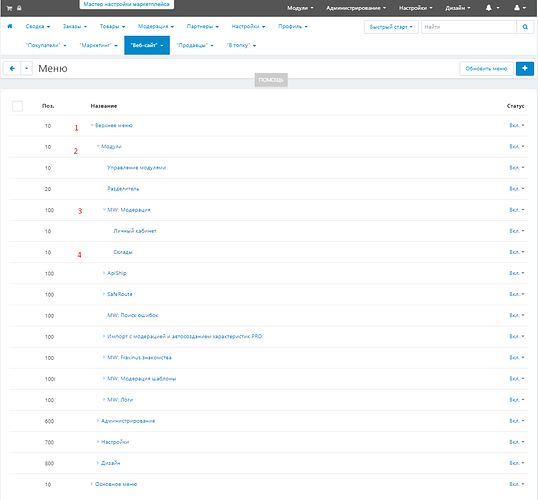Click the home icon in navigation bar
This screenshot has height=500, width=538.
[10, 26]
